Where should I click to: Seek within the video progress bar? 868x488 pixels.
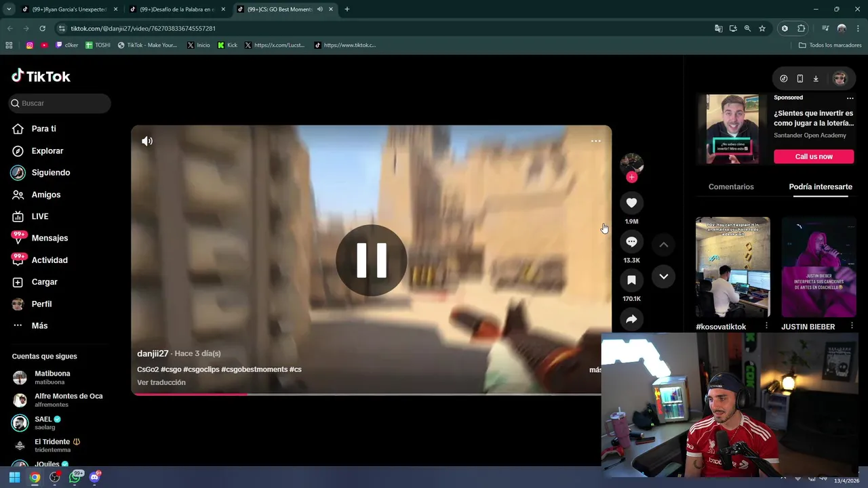366,394
